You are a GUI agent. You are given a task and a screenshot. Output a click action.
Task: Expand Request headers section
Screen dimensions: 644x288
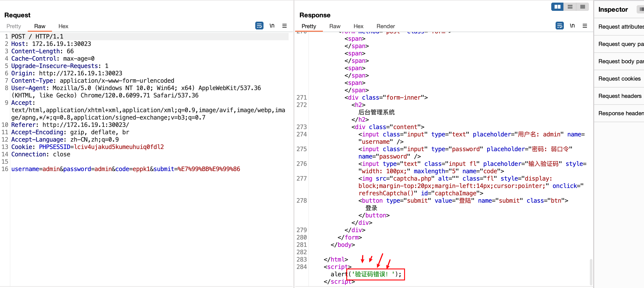[619, 96]
